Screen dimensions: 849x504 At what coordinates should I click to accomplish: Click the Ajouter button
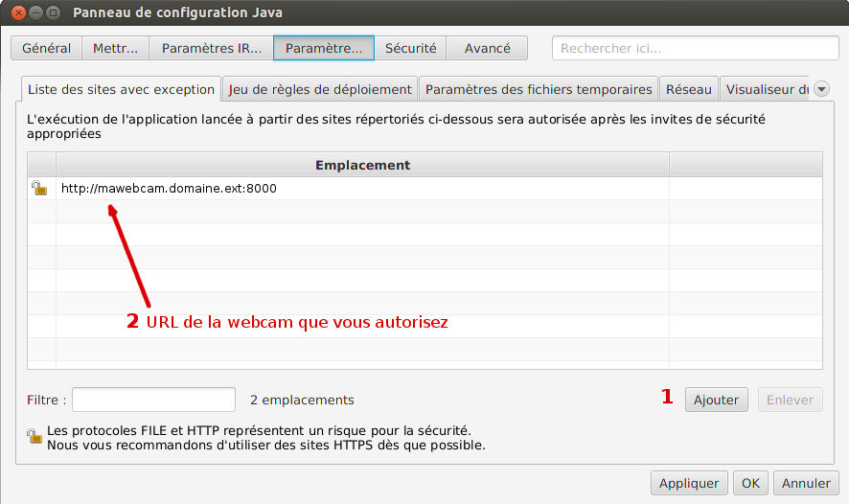[x=717, y=400]
